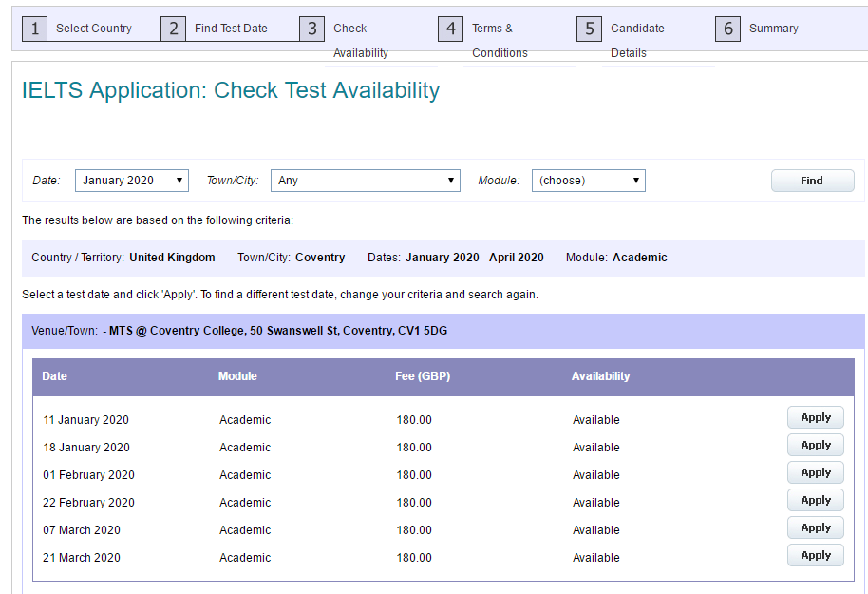Screen dimensions: 868x594
Task: Click the 180.00 fee for 11 January 2020
Action: click(x=414, y=420)
